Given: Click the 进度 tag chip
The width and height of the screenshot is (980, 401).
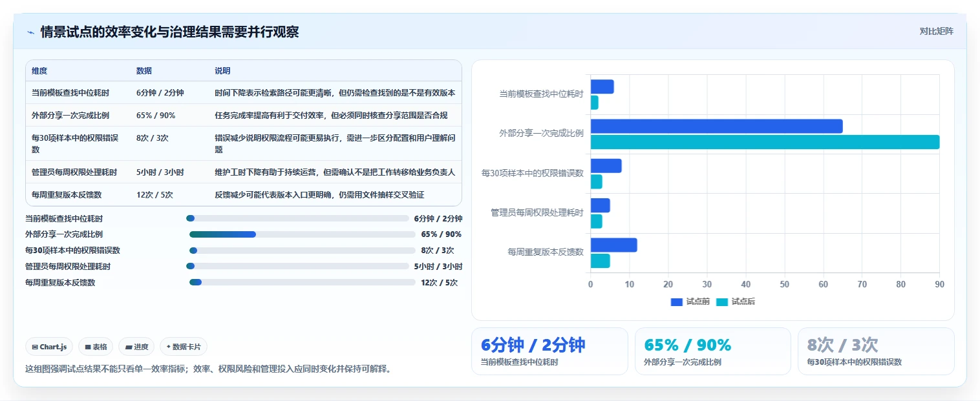Looking at the screenshot, I should (x=136, y=347).
